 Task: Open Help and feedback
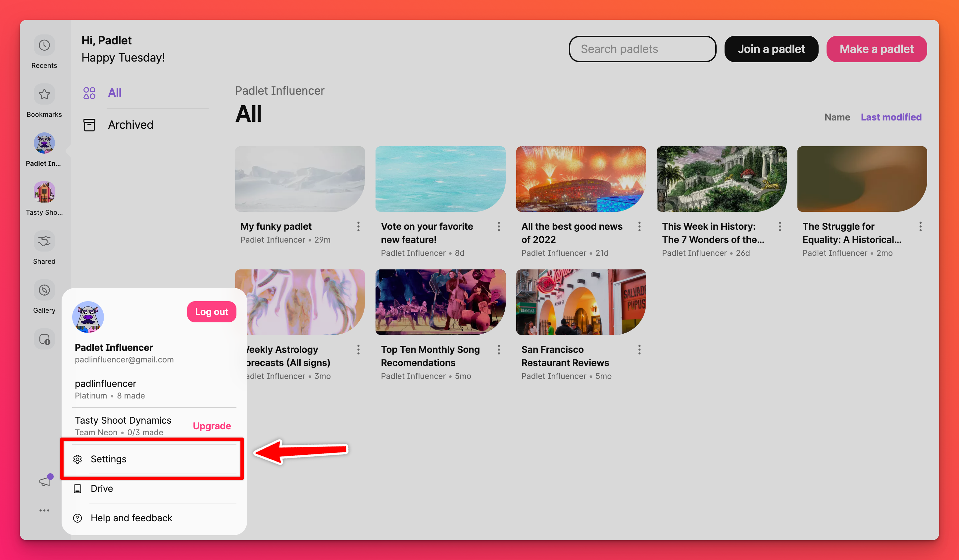pos(154,518)
